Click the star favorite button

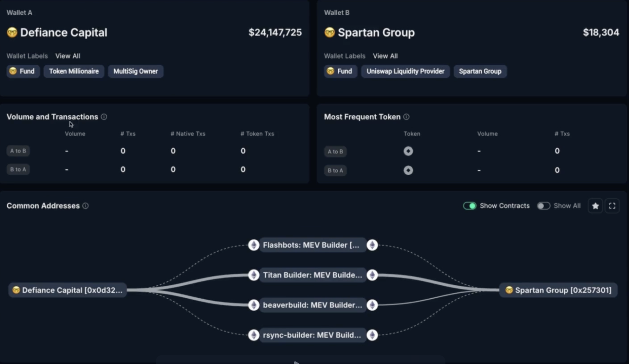click(x=595, y=206)
